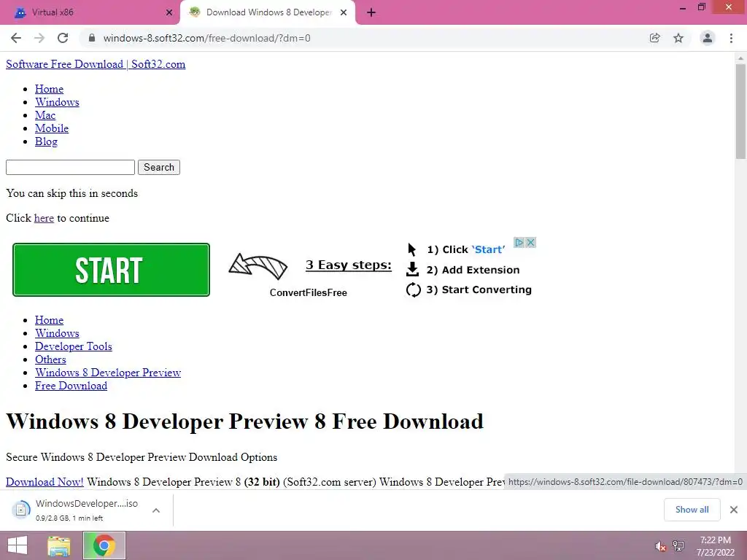Click the '3 Easy steps:' ad text
This screenshot has height=560, width=747.
[x=348, y=265]
